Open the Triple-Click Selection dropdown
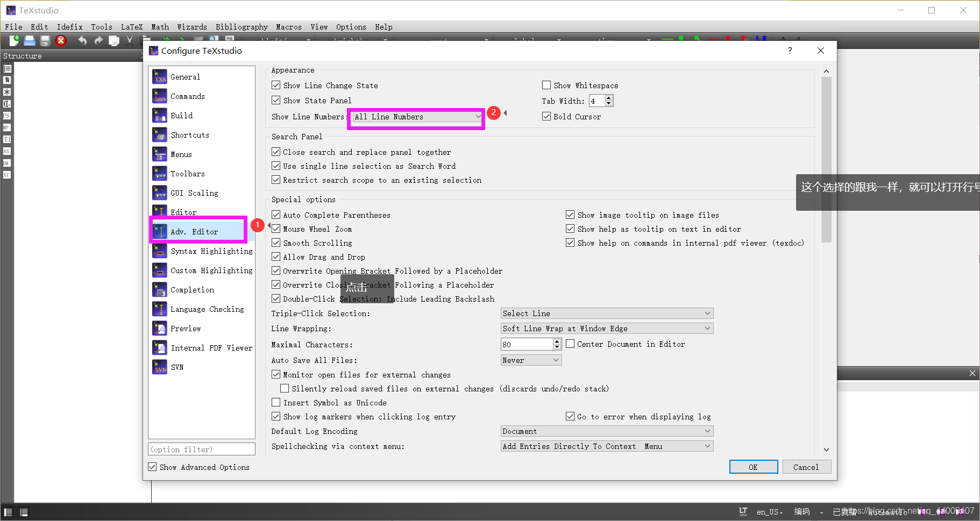 click(607, 313)
